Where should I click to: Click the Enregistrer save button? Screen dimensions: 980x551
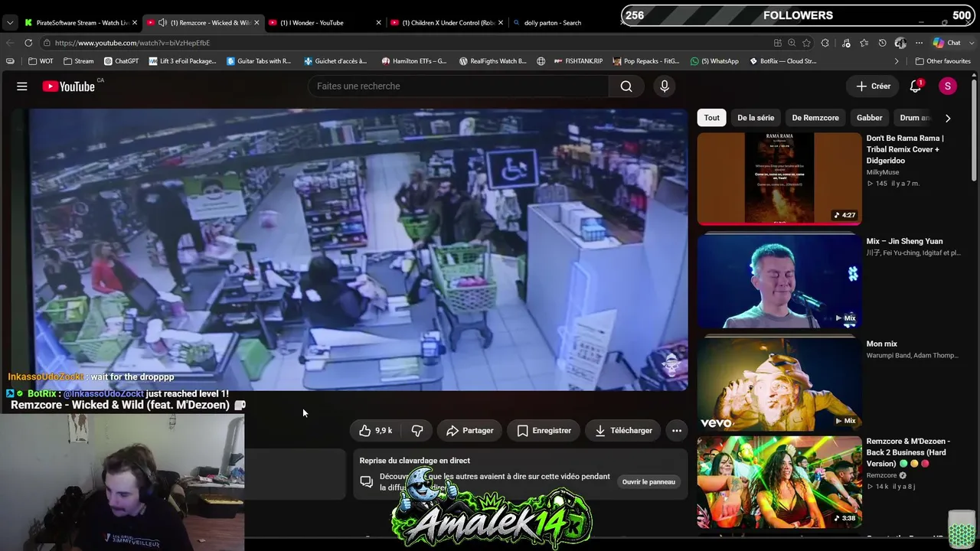point(544,431)
